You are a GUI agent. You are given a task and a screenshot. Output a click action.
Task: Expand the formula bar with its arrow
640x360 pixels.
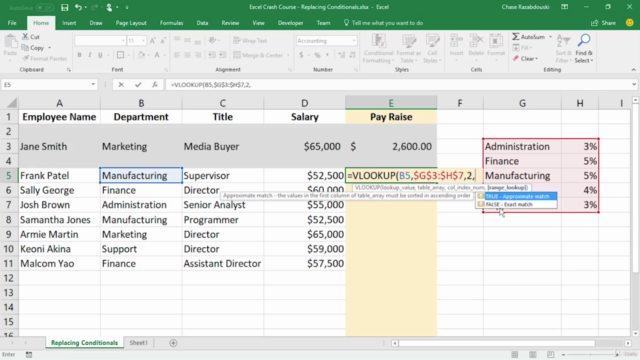(x=634, y=84)
